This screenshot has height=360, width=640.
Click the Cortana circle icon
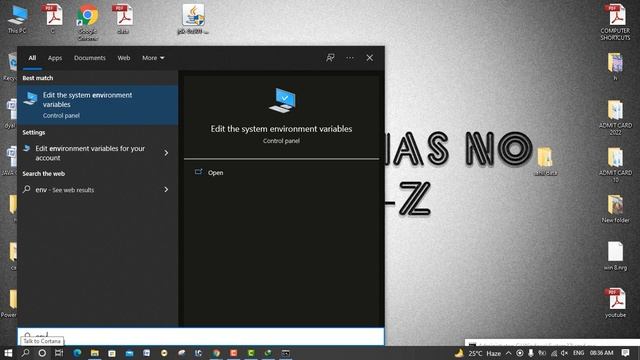(42, 353)
